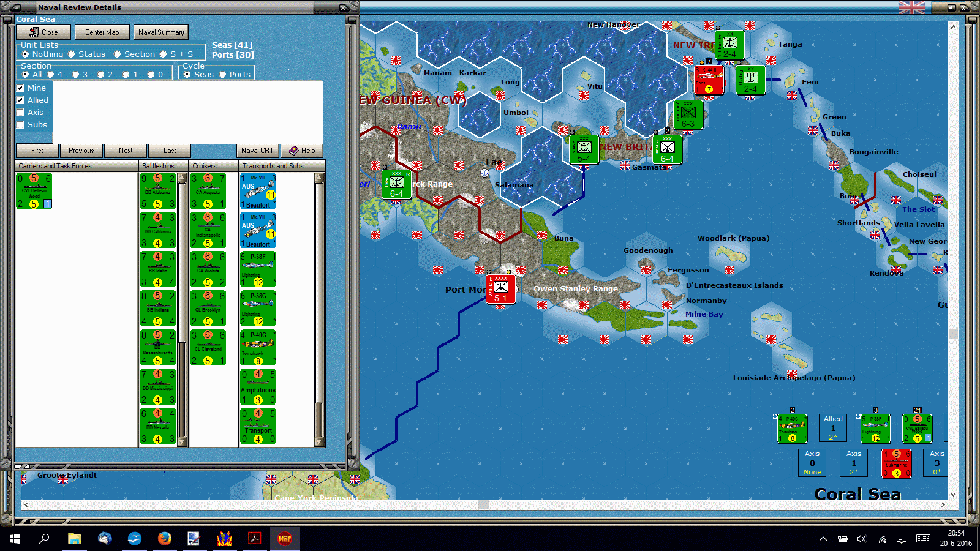
Task: Select BB Nevada battleship counter
Action: [157, 426]
